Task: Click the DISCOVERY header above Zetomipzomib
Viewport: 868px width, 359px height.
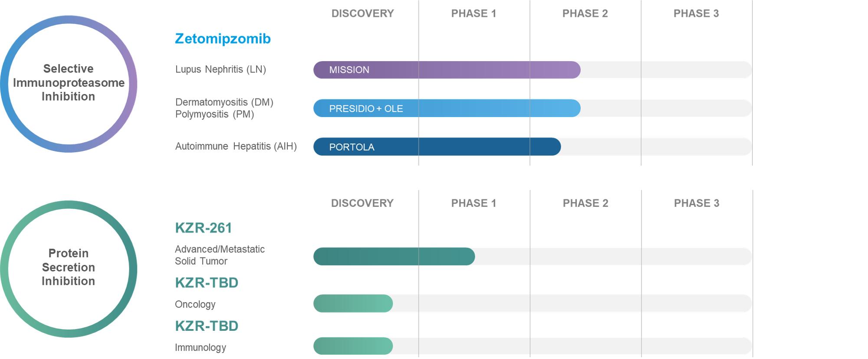Action: (x=362, y=13)
